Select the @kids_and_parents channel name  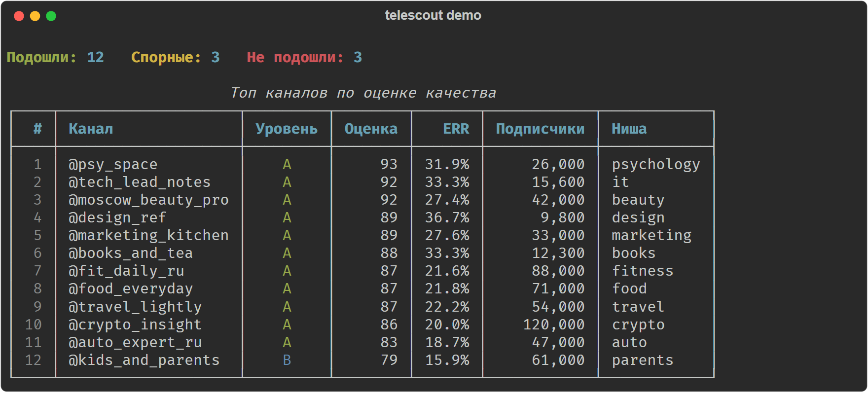[x=144, y=360]
